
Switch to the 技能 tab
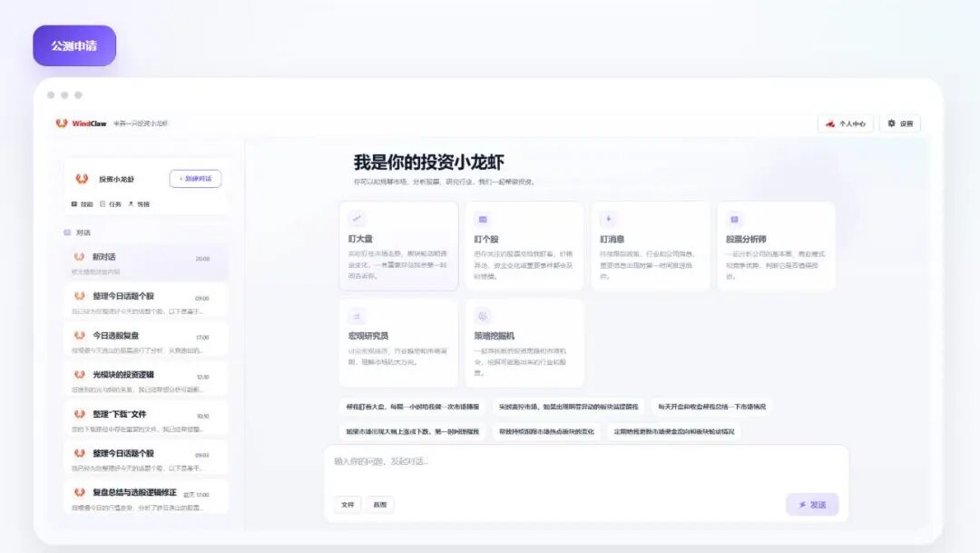[82, 204]
